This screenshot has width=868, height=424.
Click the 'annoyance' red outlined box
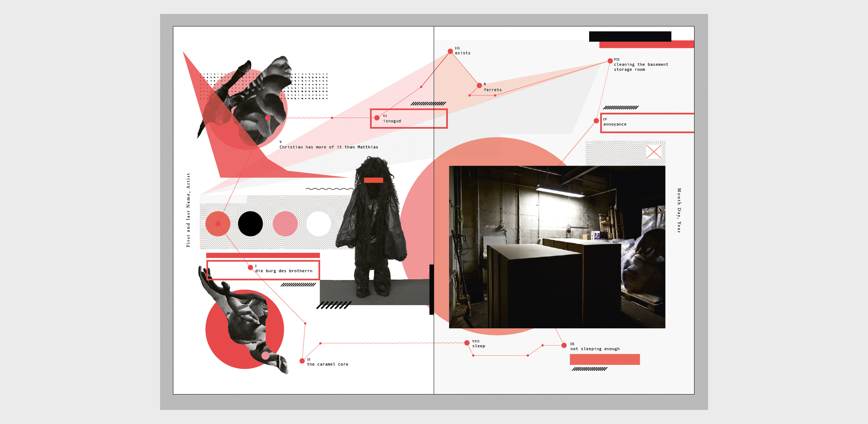[647, 123]
